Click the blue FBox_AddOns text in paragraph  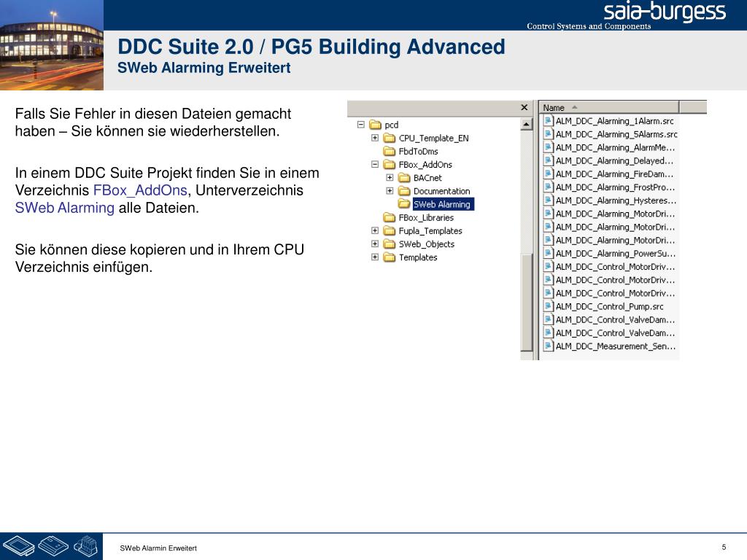tap(140, 190)
